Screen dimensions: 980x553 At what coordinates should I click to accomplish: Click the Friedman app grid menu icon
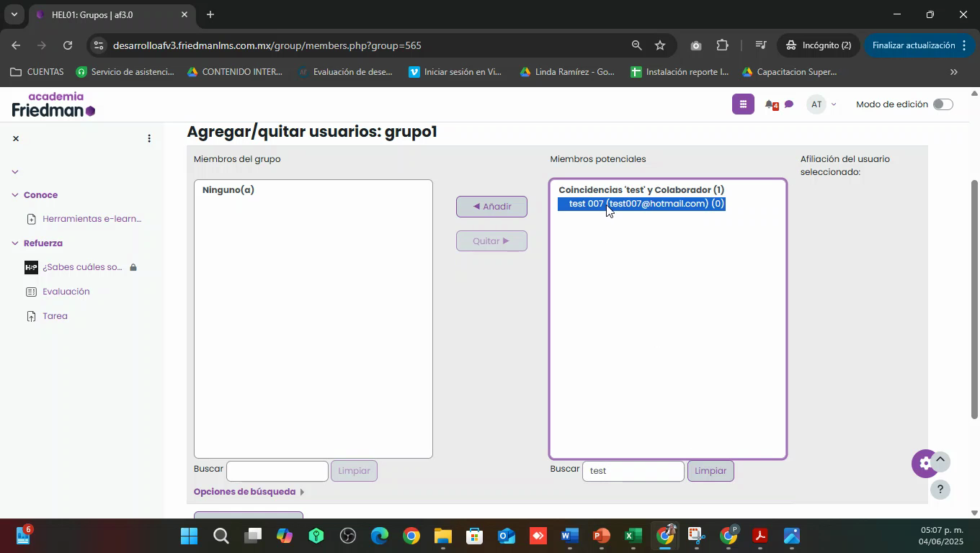pos(743,104)
